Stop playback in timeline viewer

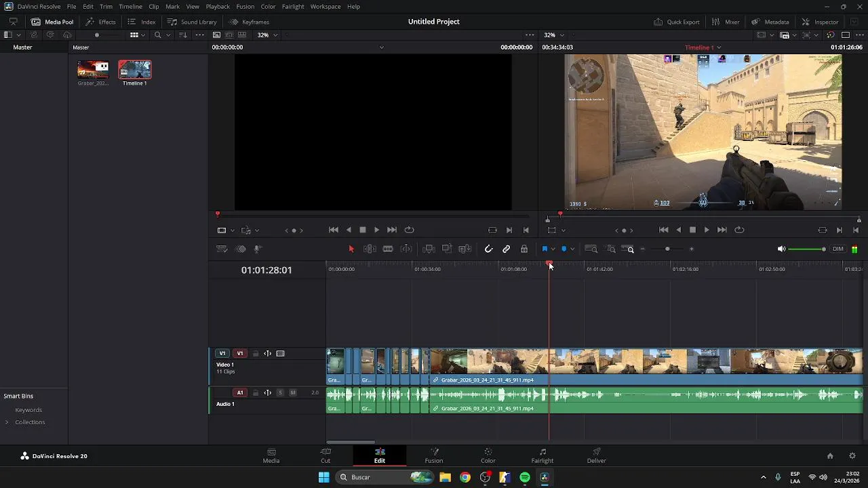(692, 230)
